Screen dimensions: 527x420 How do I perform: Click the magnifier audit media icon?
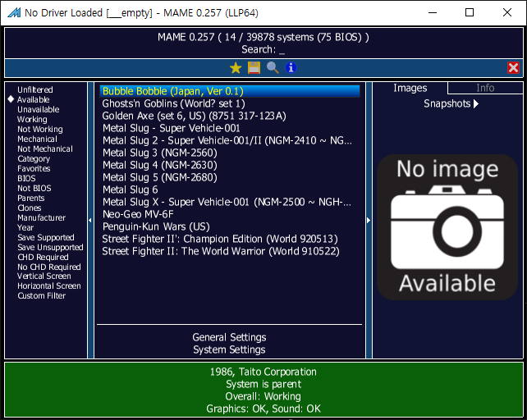point(273,68)
